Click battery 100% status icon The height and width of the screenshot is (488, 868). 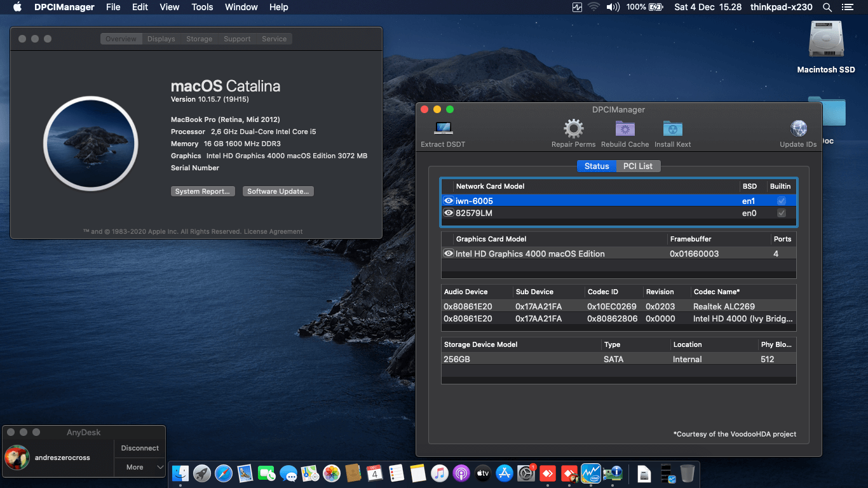click(644, 7)
